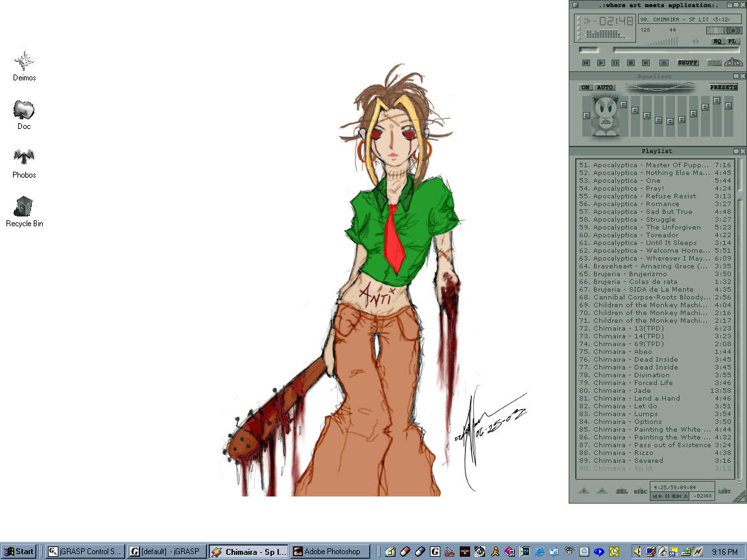Select playlist entry 'Chimaira - Jade'
Image resolution: width=747 pixels, height=560 pixels.
coord(655,390)
